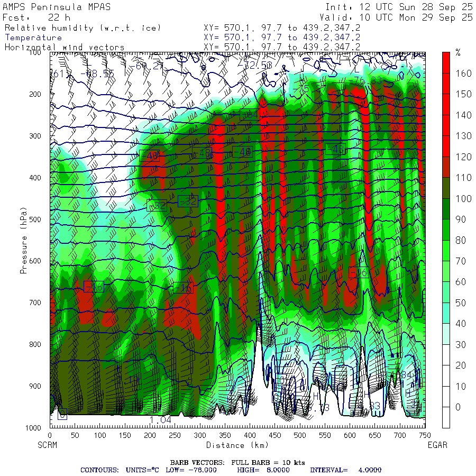This screenshot has height=476, width=476.
Task: Select the 'Distance (km)' axis title
Action: (x=237, y=445)
